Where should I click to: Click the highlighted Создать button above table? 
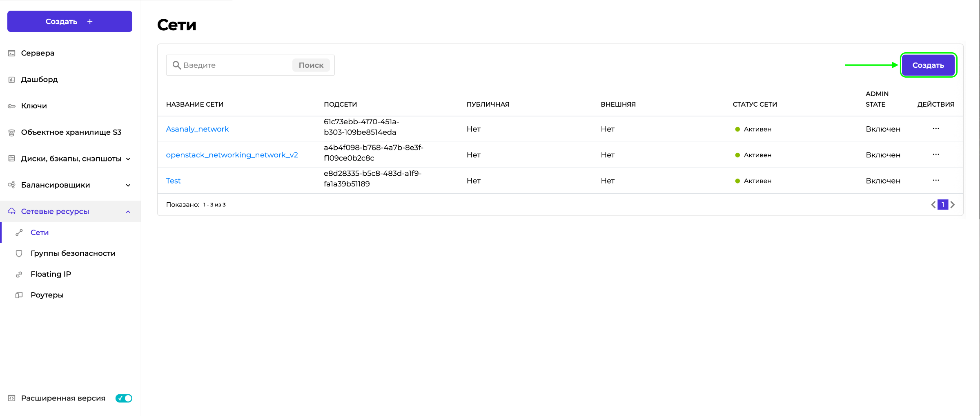(928, 65)
